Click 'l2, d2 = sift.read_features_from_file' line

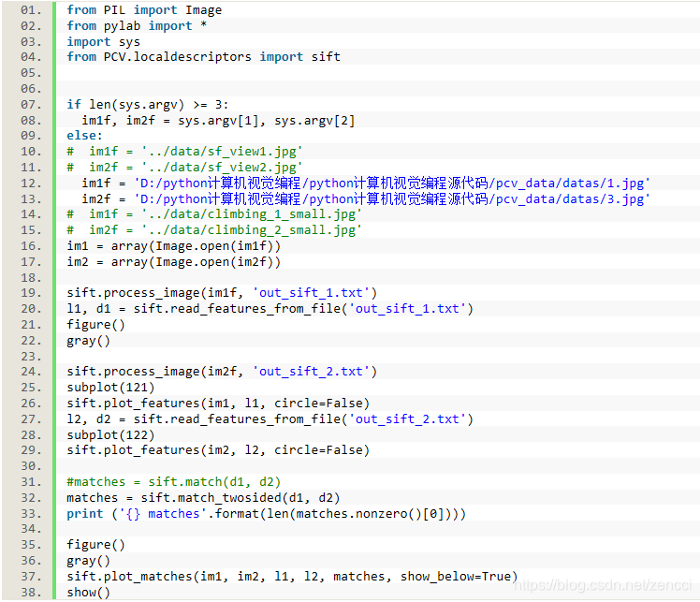(x=270, y=418)
